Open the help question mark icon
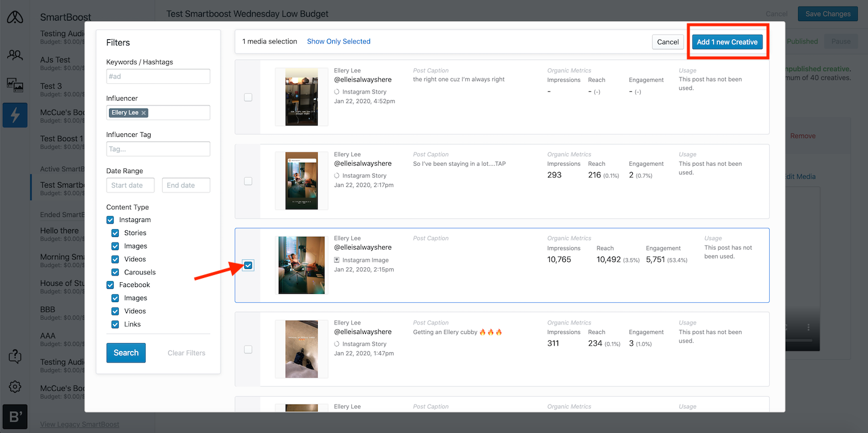Image resolution: width=868 pixels, height=433 pixels. click(15, 356)
